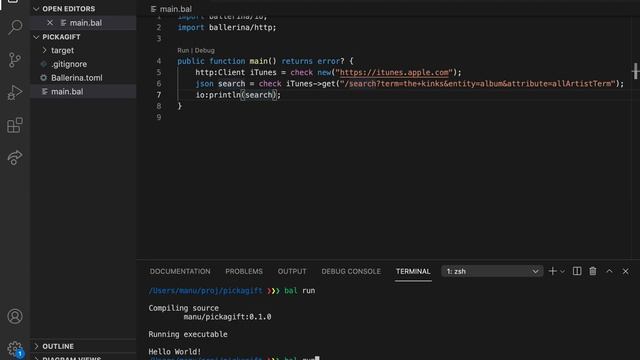Switch to the Documentation tab
The width and height of the screenshot is (640, 360).
click(180, 271)
